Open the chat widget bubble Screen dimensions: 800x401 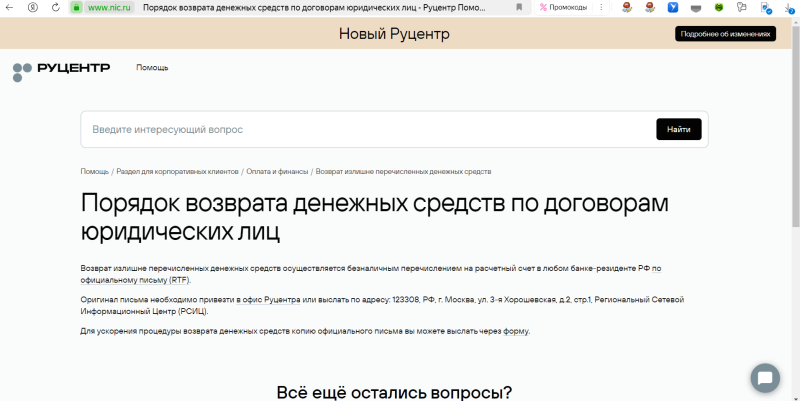(x=764, y=378)
